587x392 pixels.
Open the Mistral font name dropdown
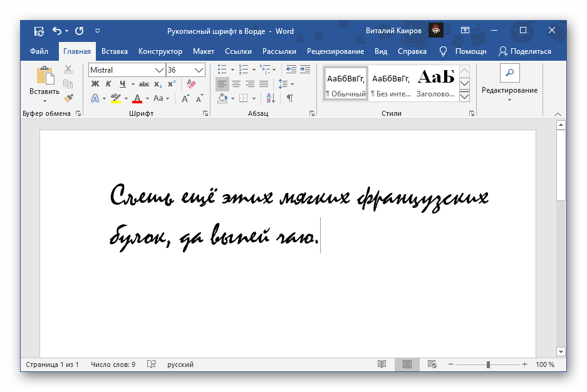159,70
